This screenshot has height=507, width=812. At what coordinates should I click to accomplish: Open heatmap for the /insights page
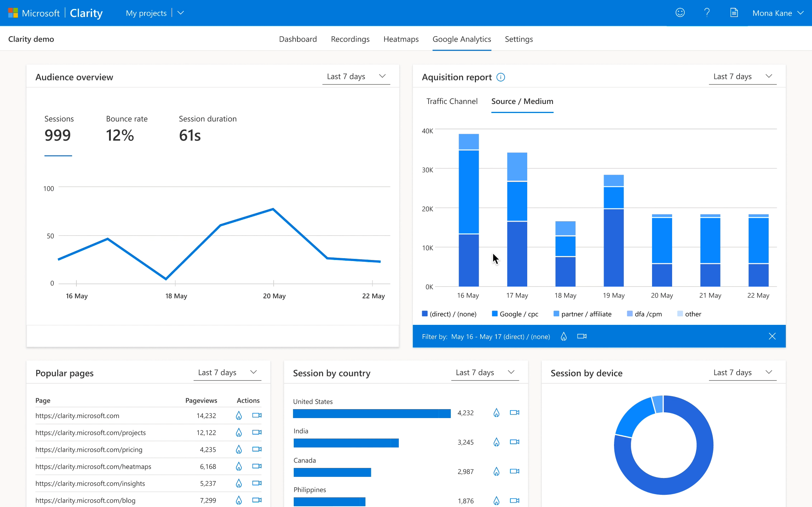coord(239,483)
